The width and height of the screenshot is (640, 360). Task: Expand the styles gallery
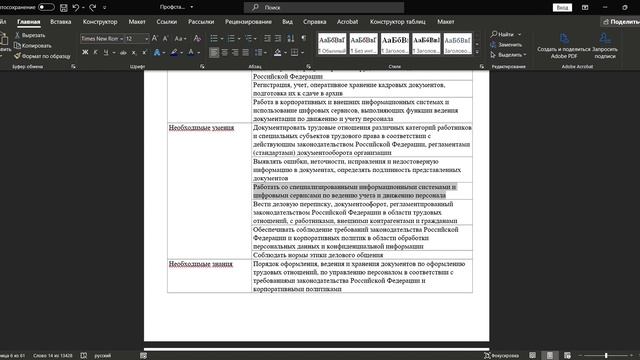click(x=477, y=52)
